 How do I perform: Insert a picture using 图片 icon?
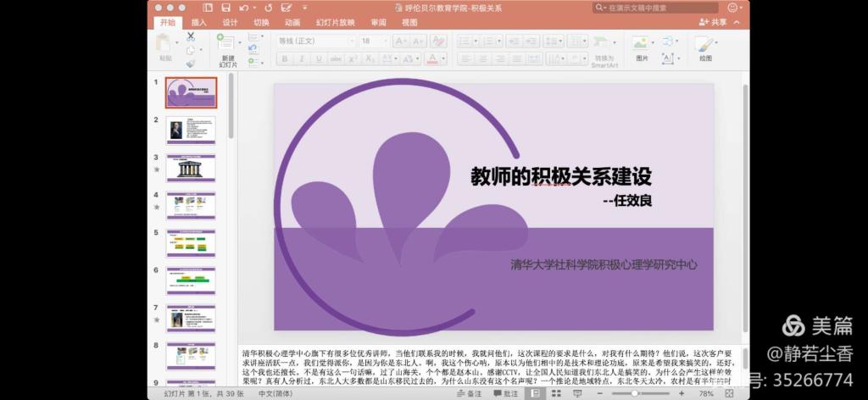click(x=642, y=47)
